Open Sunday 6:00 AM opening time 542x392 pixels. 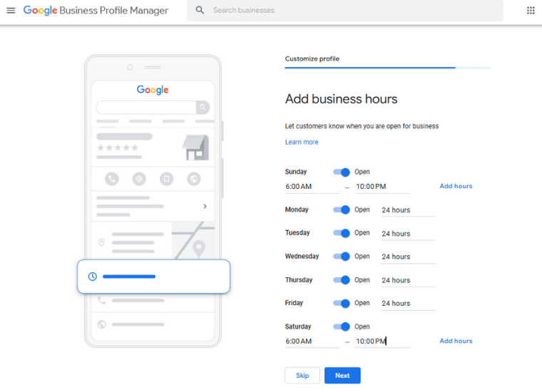tap(312, 187)
